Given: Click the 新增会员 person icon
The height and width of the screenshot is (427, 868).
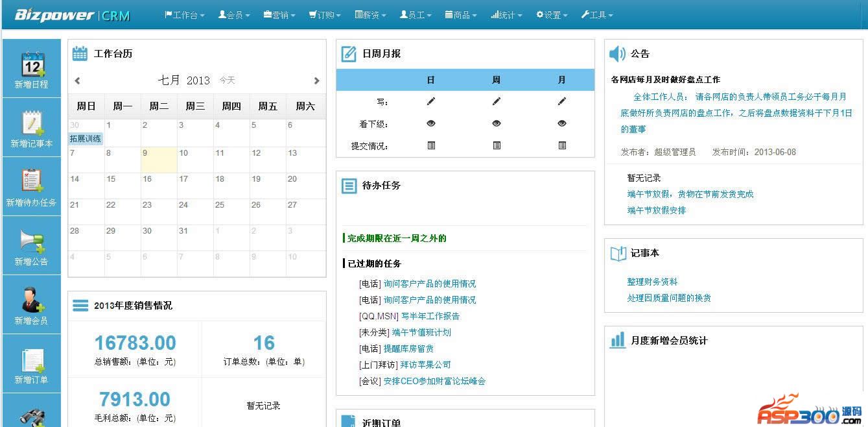Looking at the screenshot, I should click(32, 300).
